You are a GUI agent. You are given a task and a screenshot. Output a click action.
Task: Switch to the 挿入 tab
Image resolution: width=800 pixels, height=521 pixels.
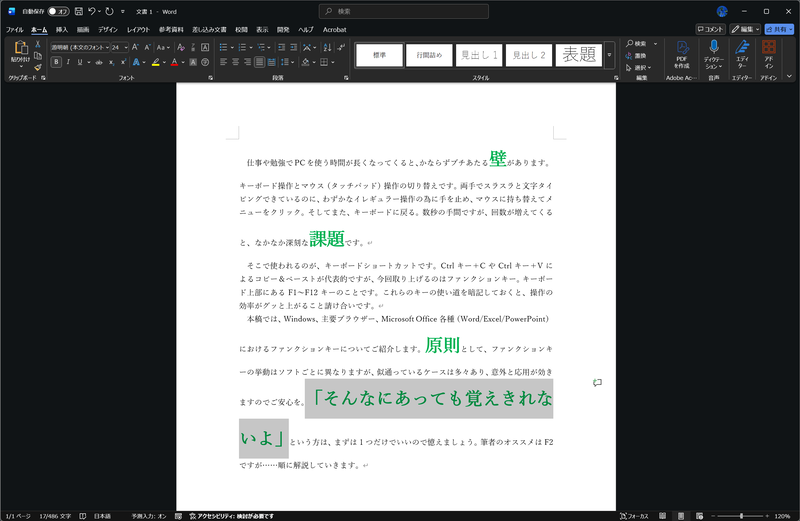62,30
